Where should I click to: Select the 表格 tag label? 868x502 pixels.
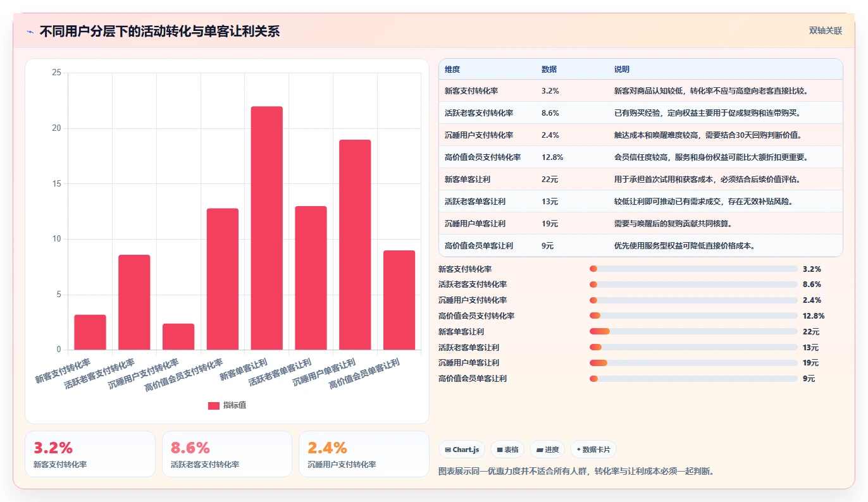coord(511,450)
